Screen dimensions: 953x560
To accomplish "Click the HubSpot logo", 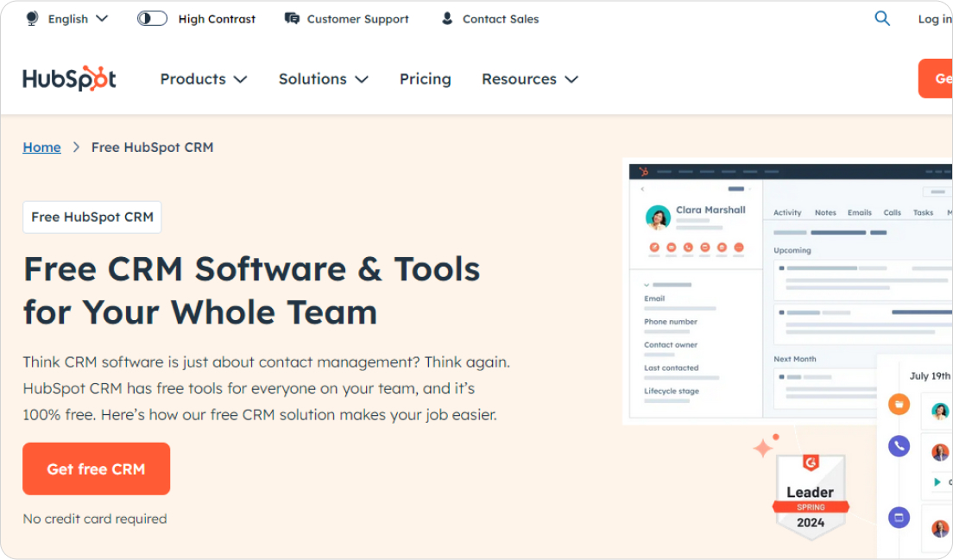I will pos(69,79).
